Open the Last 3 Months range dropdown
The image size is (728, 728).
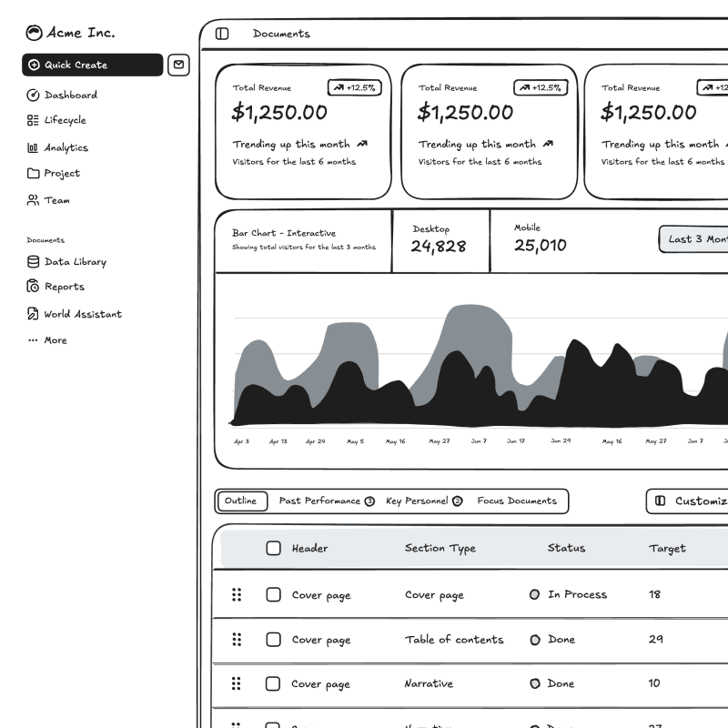tap(695, 239)
